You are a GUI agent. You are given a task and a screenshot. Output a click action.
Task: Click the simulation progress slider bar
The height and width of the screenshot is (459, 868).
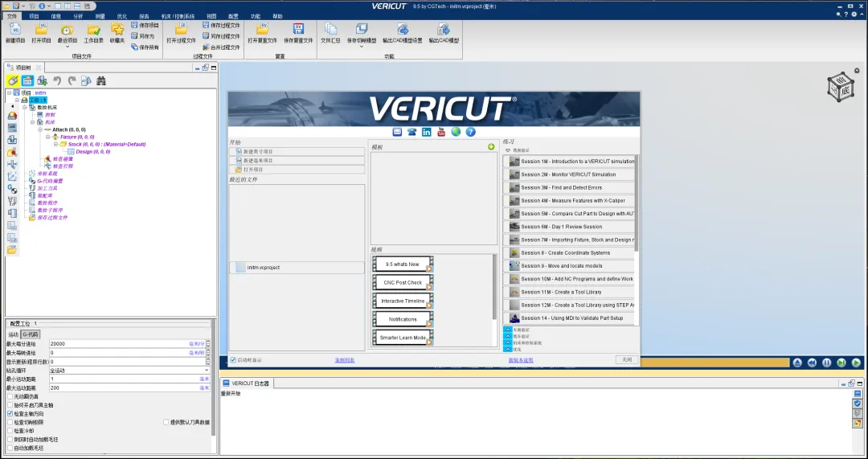(714, 363)
